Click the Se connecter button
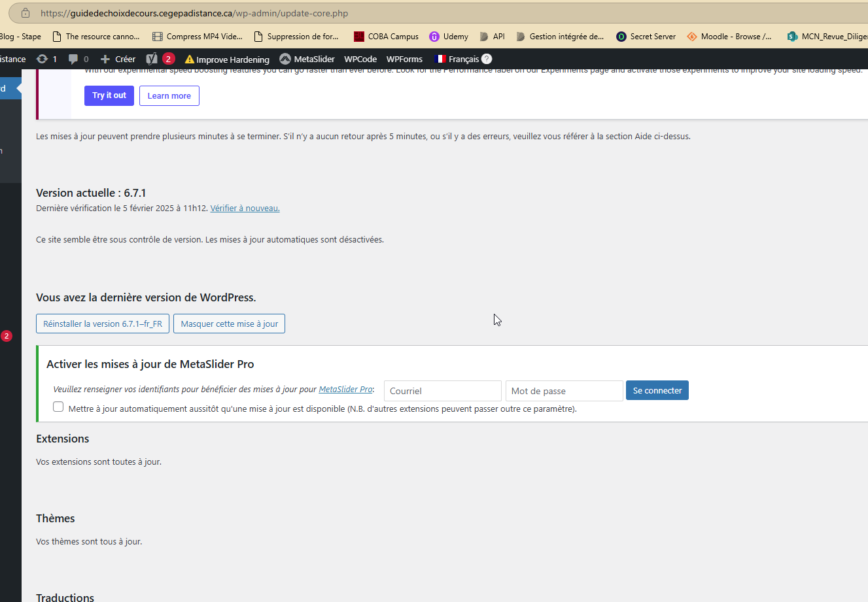 657,390
